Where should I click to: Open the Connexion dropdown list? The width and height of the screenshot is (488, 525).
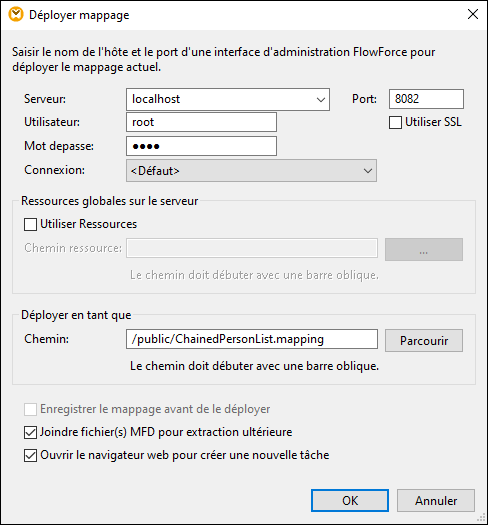[x=251, y=171]
